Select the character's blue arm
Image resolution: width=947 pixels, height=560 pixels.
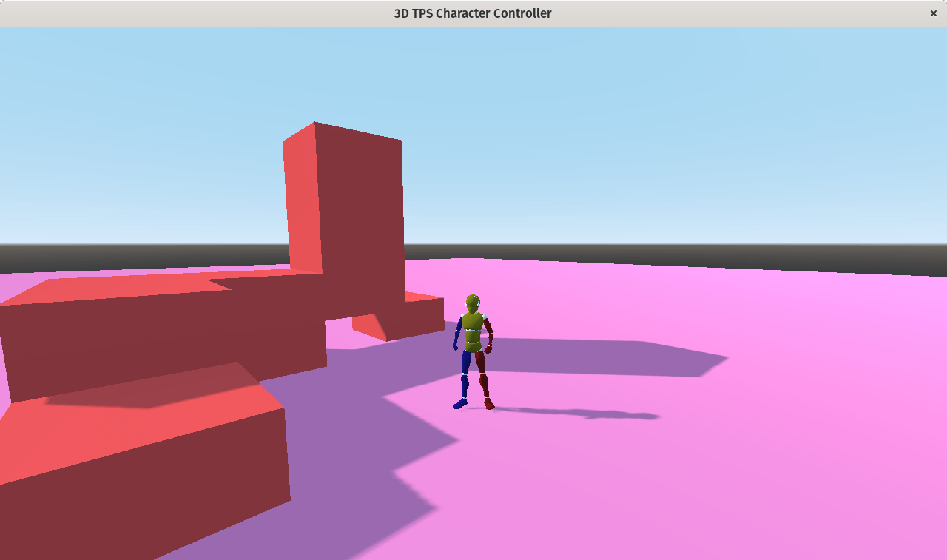point(457,331)
